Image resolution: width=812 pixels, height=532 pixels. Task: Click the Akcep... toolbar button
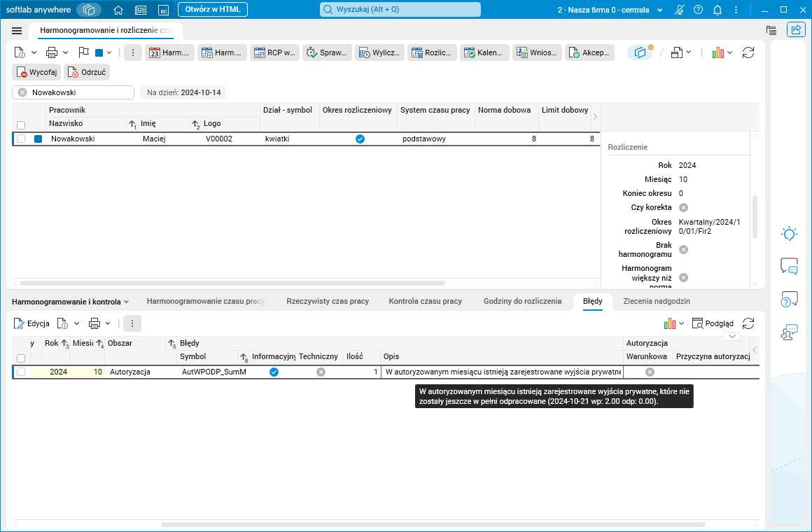(589, 52)
